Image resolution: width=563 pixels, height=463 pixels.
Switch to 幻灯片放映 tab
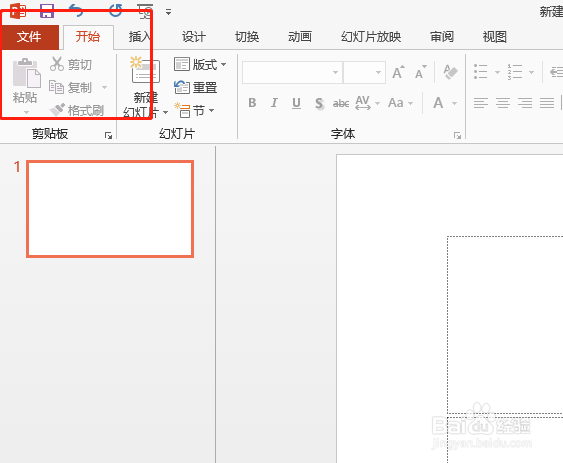[371, 37]
